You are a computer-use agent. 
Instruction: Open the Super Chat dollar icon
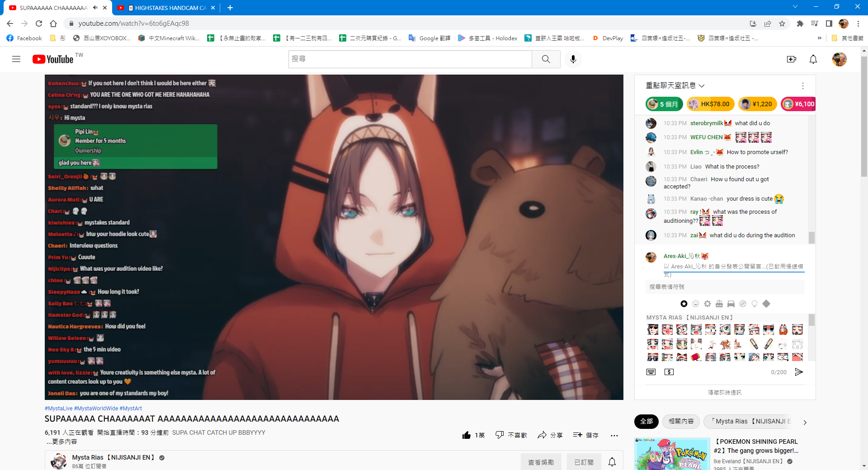[669, 372]
